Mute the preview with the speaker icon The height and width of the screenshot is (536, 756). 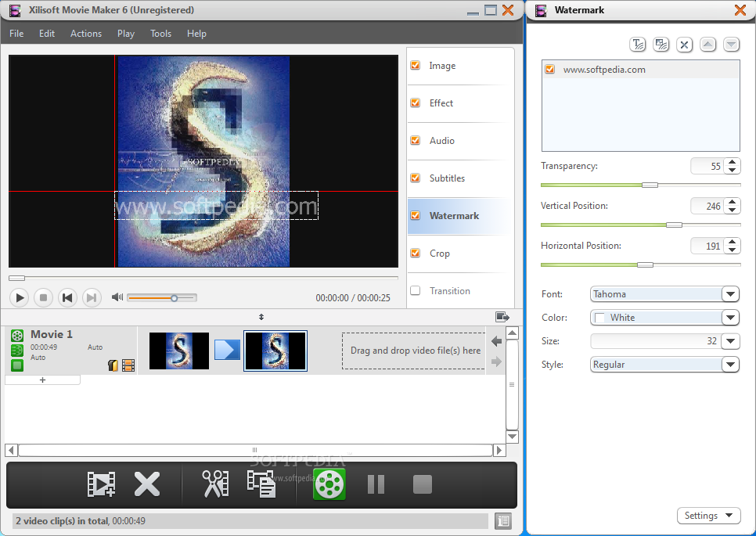click(x=117, y=297)
